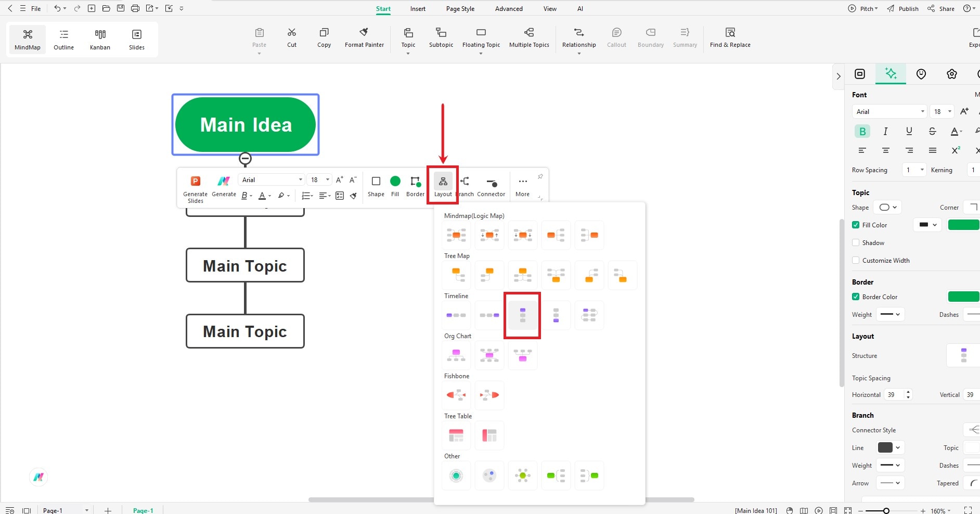Viewport: 980px width, 514px height.
Task: Click the zoom slider handle
Action: click(886, 511)
